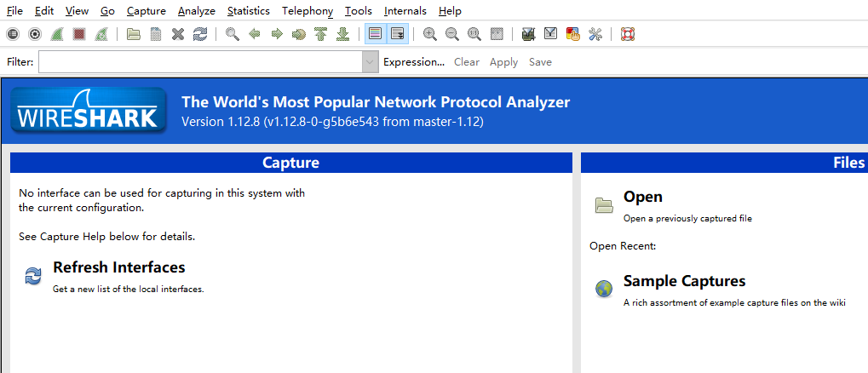
Task: Edit display filters icon
Action: coord(550,34)
